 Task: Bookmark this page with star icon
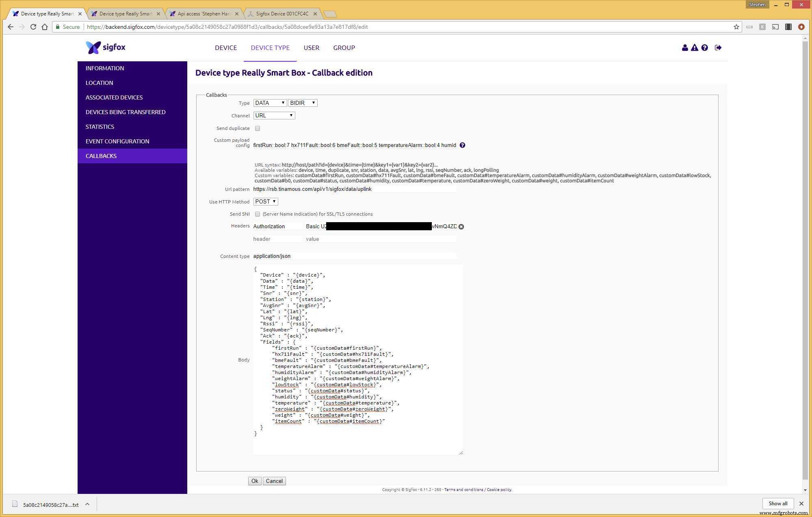click(736, 27)
